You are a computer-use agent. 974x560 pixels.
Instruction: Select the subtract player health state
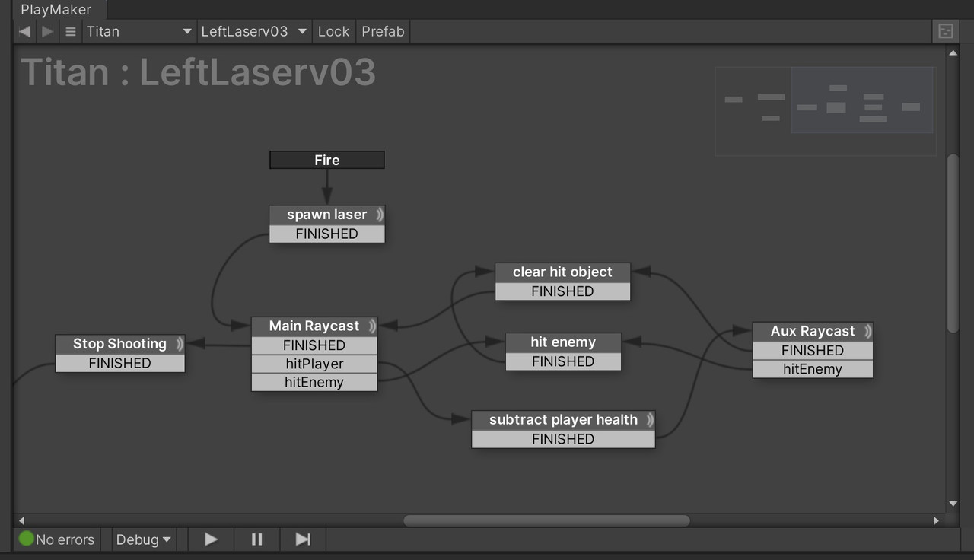pyautogui.click(x=563, y=420)
